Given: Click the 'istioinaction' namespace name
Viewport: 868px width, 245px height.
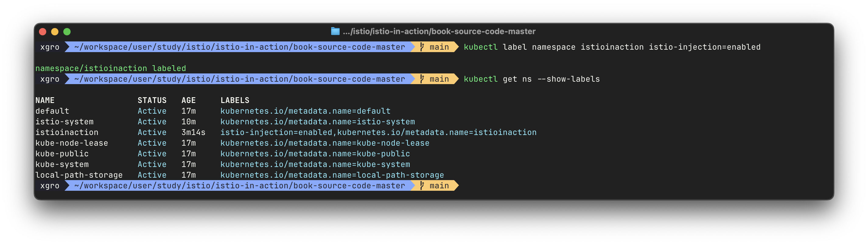Looking at the screenshot, I should pyautogui.click(x=67, y=132).
